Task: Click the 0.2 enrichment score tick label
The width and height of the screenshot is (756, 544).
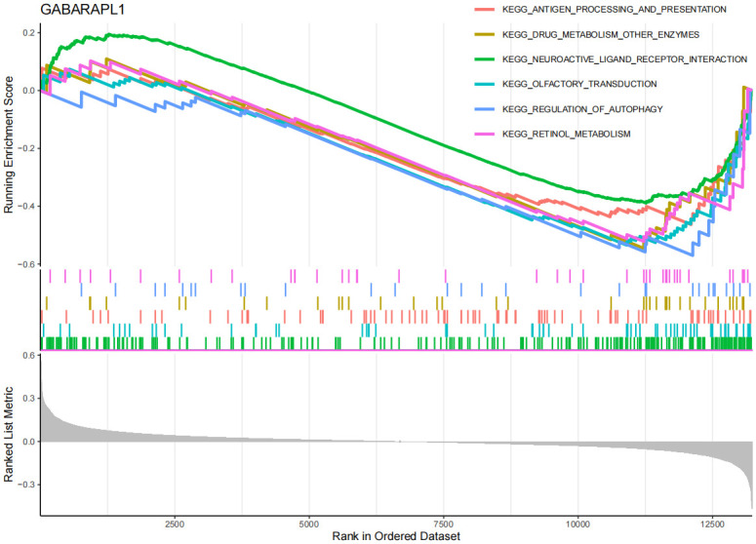Action: click(28, 32)
